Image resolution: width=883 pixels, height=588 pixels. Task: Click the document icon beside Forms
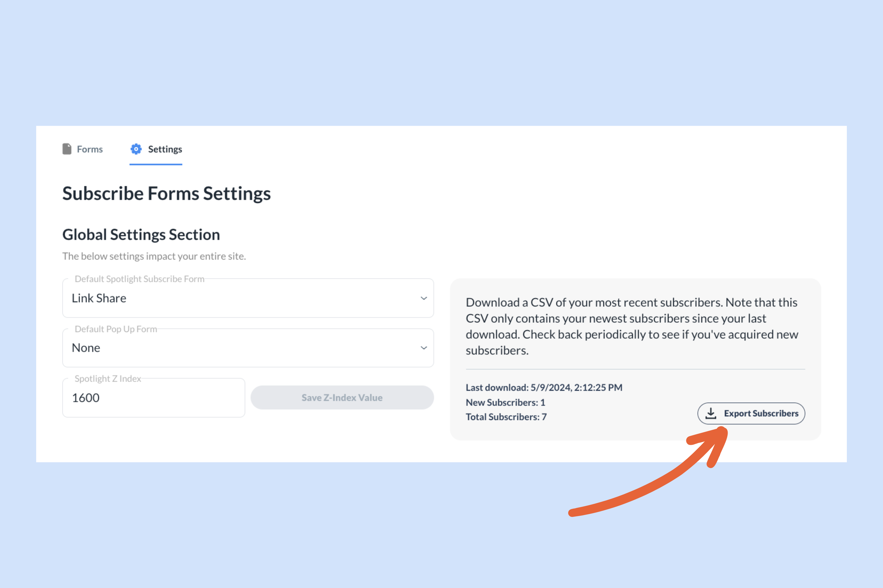pyautogui.click(x=67, y=149)
